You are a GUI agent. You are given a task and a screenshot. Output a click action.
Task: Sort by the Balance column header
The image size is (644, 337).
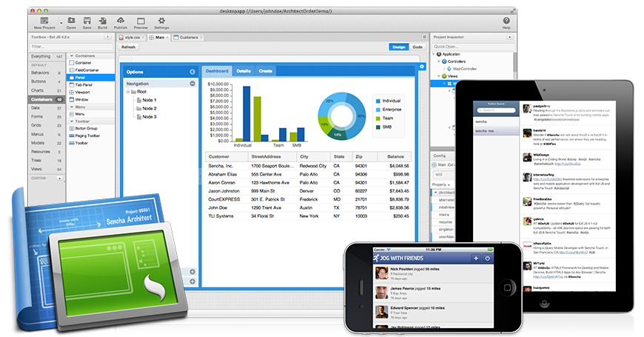[x=395, y=156]
